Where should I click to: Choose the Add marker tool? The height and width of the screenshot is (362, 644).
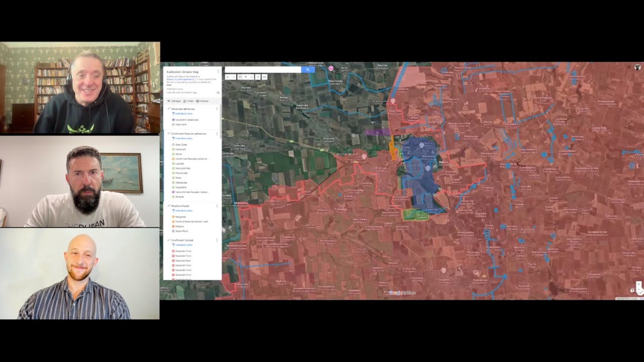tap(246, 77)
